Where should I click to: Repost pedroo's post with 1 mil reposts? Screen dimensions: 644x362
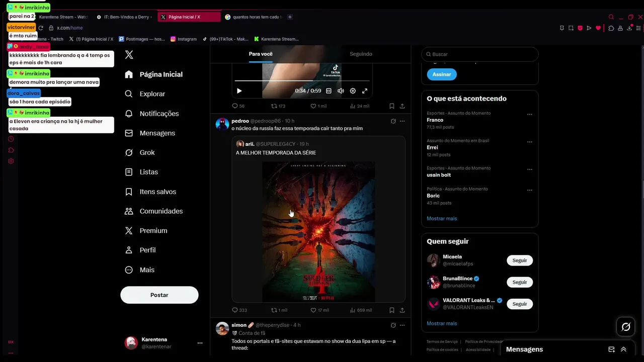pos(279,310)
